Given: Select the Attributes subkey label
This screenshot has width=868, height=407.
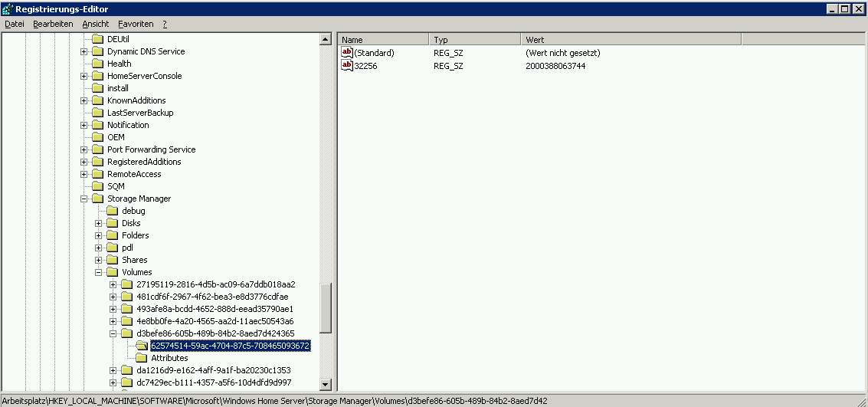Looking at the screenshot, I should pos(169,358).
